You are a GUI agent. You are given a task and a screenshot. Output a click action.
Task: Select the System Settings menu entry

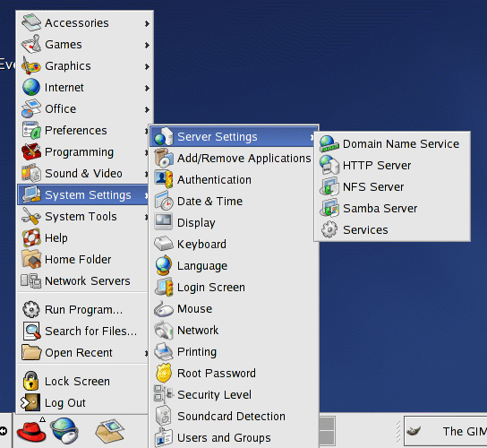click(83, 195)
